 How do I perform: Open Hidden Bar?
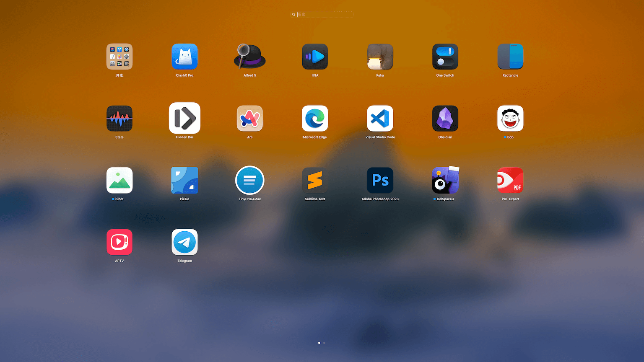[x=184, y=119]
